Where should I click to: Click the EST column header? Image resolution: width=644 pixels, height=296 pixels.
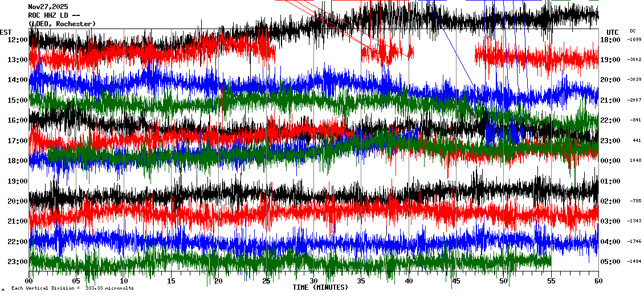point(6,32)
